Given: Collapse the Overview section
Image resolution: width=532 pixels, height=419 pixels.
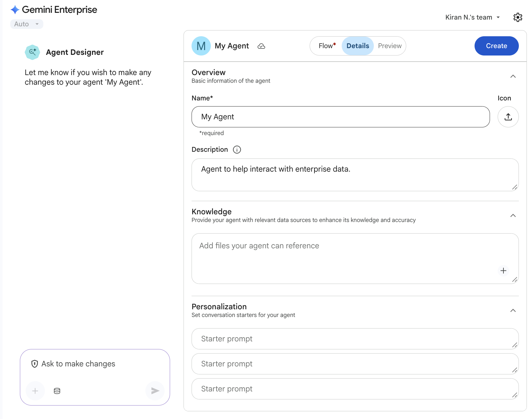Looking at the screenshot, I should click(513, 76).
